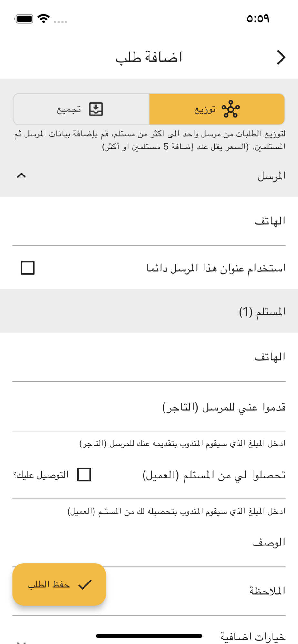Click the distribution network icon on توزيع tab
Screen dimensions: 298x644
coord(231,109)
